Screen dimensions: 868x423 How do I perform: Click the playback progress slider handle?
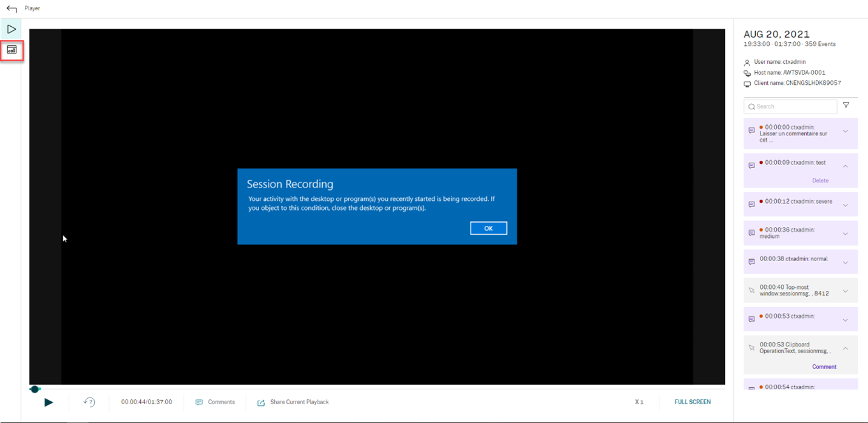pos(35,389)
